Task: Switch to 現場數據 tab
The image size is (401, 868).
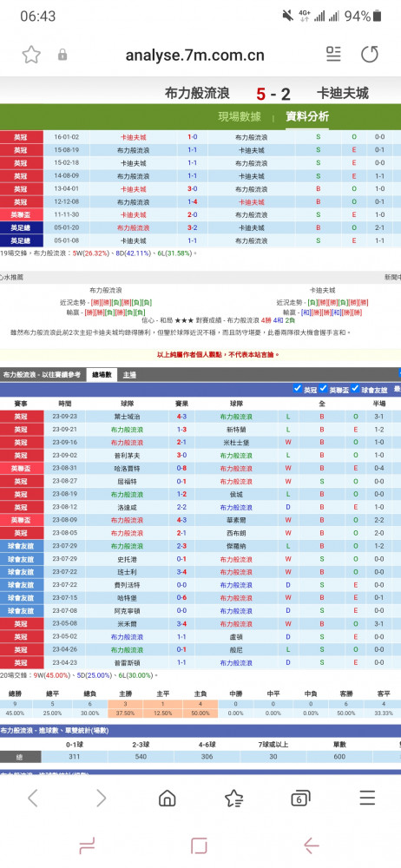Action: [240, 117]
